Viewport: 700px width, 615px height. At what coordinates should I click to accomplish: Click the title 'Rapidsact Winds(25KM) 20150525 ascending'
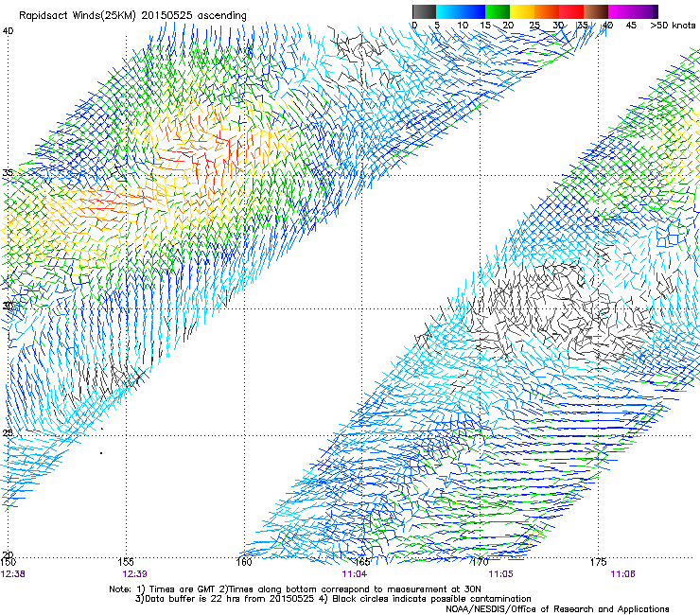132,16
